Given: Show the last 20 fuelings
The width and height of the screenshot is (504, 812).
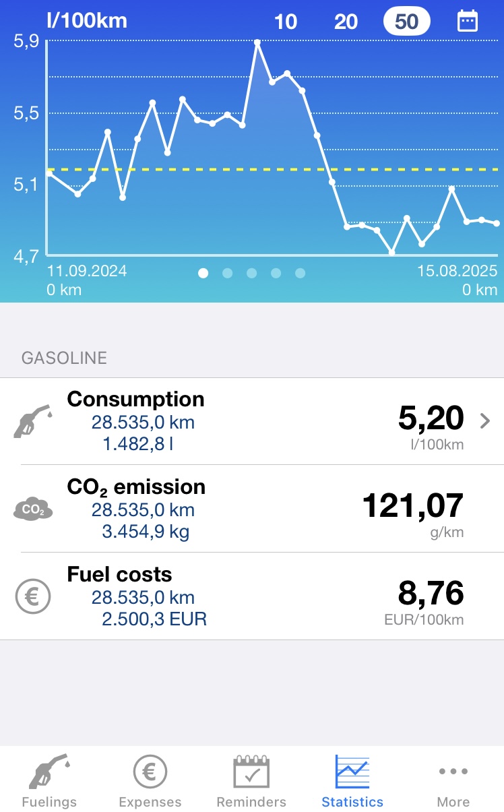Looking at the screenshot, I should (x=346, y=22).
